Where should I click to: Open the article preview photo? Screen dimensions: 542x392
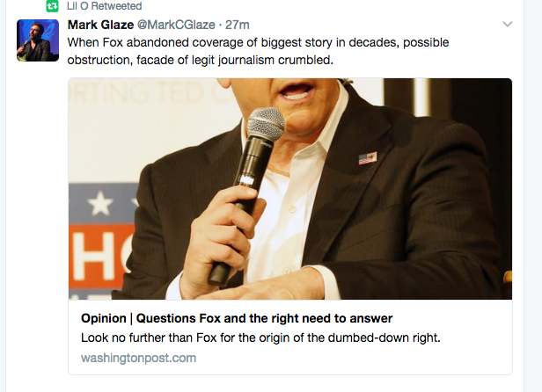tap(290, 189)
